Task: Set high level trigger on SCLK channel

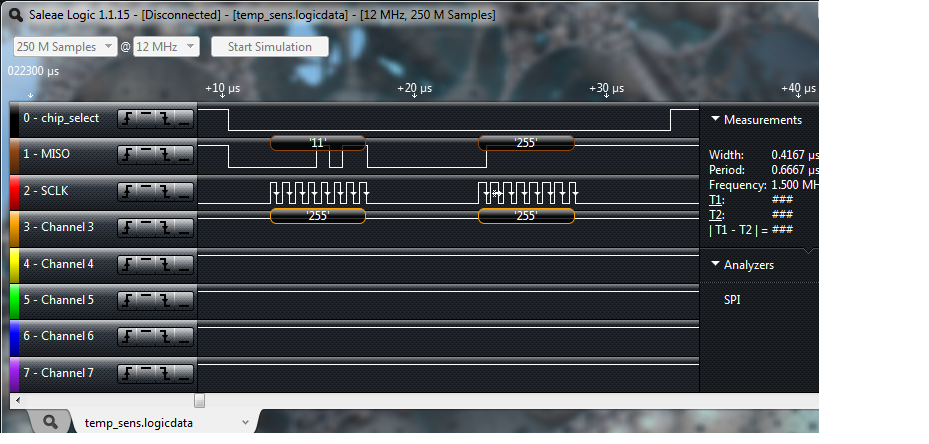Action: coord(146,191)
